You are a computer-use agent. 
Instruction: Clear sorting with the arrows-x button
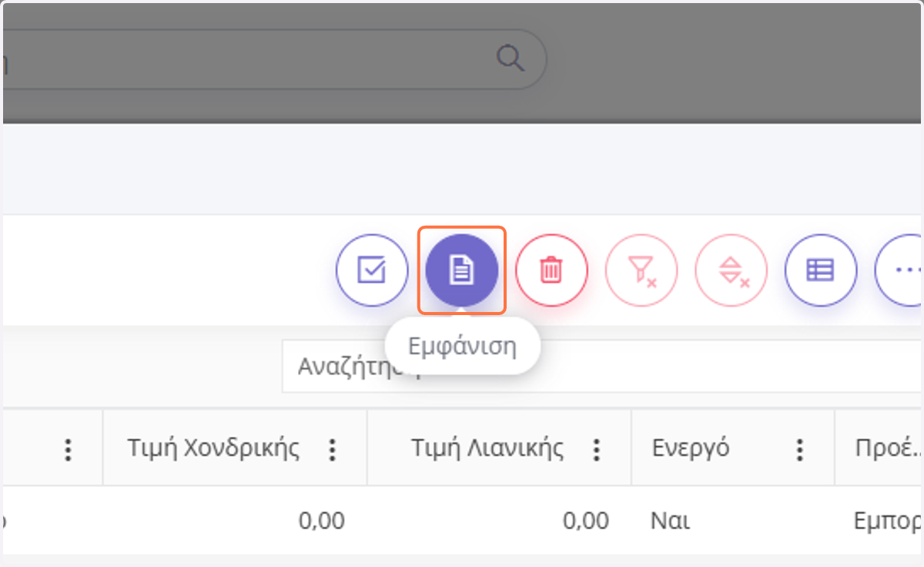[731, 270]
